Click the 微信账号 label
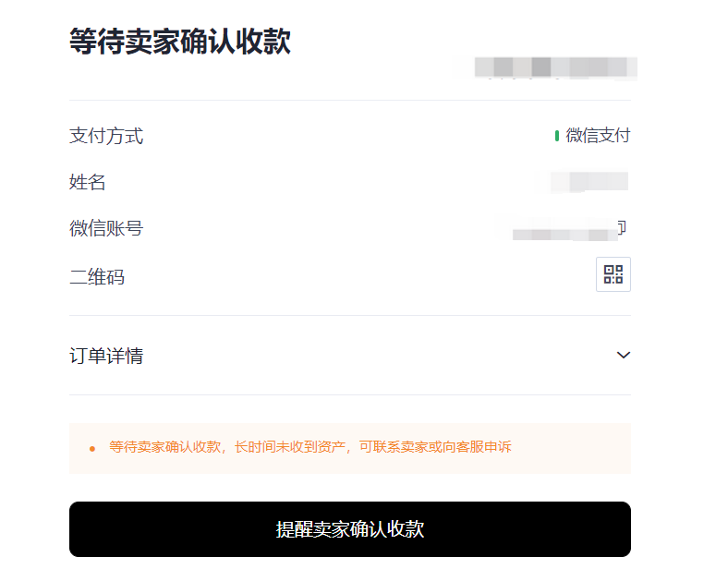 [x=106, y=228]
